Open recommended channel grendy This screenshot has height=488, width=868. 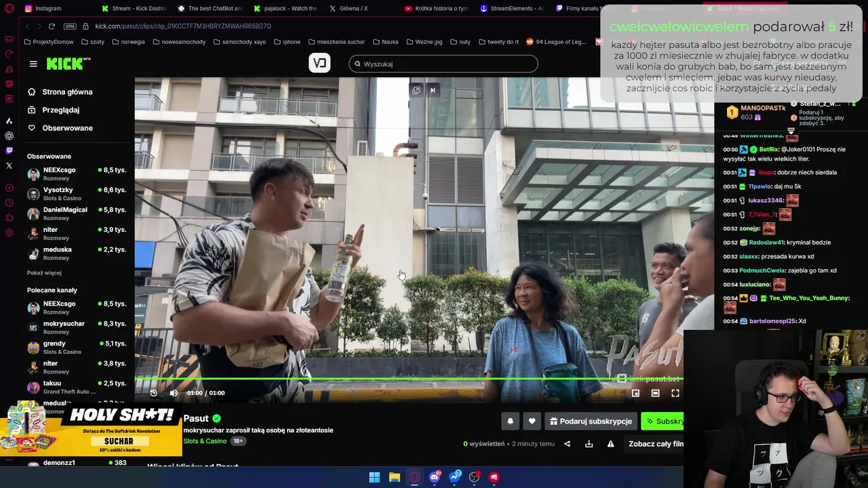(77, 348)
